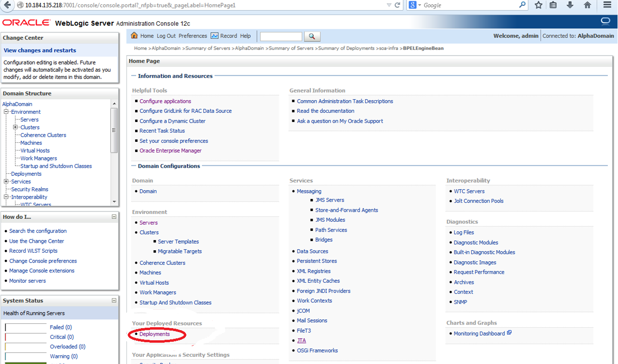The image size is (618, 364).
Task: Click Server Templates link
Action: 178,242
